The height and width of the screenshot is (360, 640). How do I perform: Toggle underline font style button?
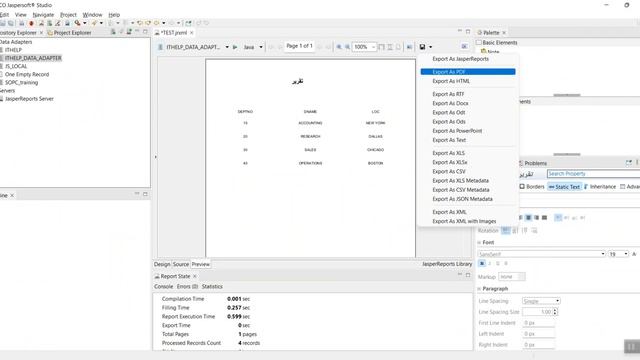(498, 264)
